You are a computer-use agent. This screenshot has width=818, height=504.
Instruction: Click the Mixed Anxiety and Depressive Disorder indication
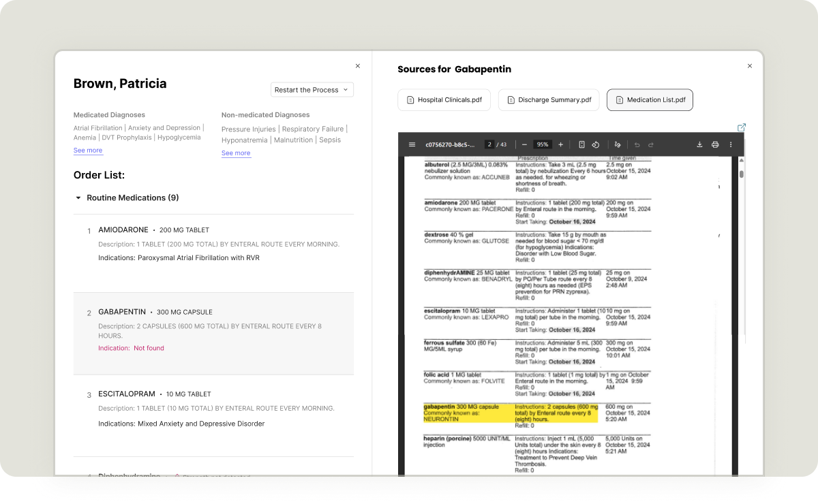[x=201, y=424]
